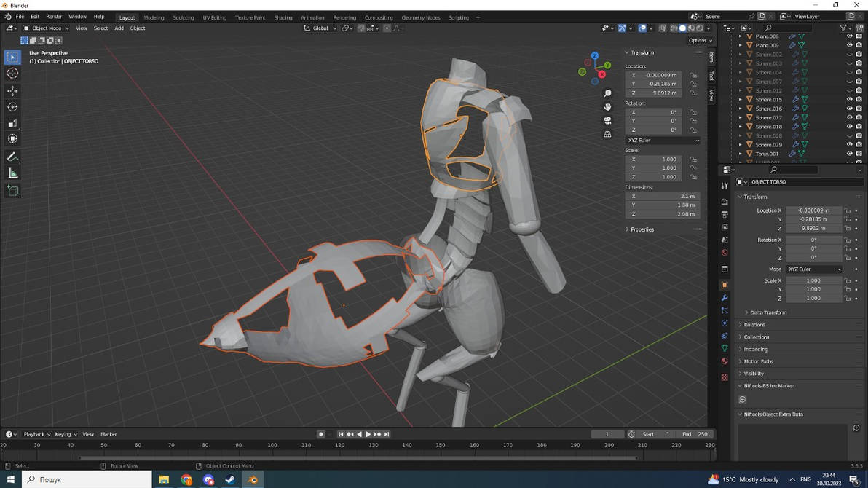Select the Scale tool

[x=12, y=123]
